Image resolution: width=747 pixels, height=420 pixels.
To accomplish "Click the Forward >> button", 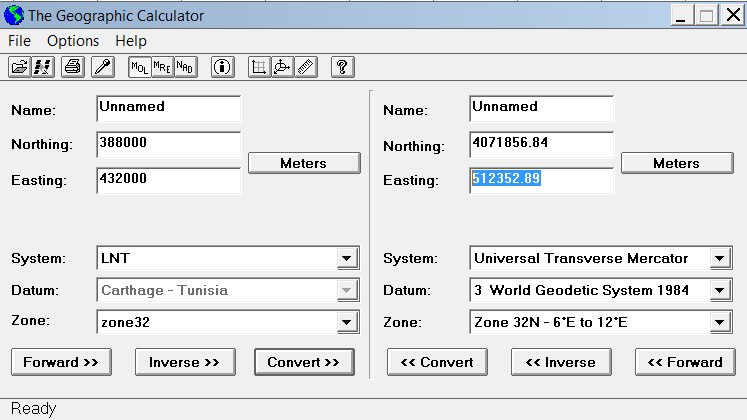I will click(61, 362).
